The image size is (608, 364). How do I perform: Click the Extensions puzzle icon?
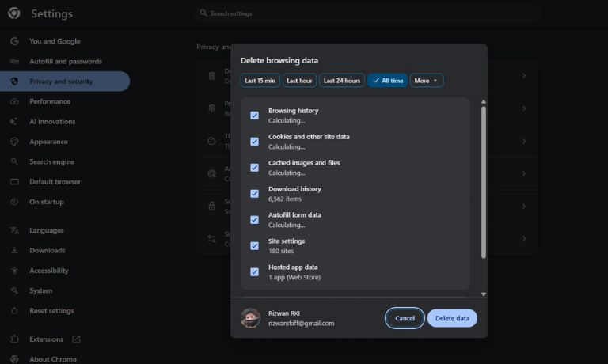14,339
